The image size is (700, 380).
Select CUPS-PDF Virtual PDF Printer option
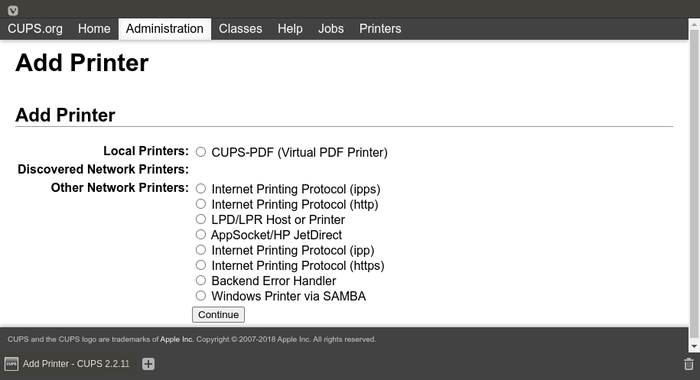[201, 152]
